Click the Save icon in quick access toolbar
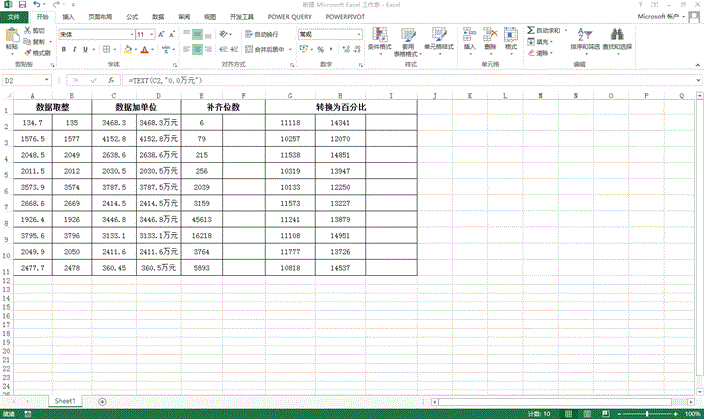Image resolution: width=704 pixels, height=419 pixels. pos(21,5)
